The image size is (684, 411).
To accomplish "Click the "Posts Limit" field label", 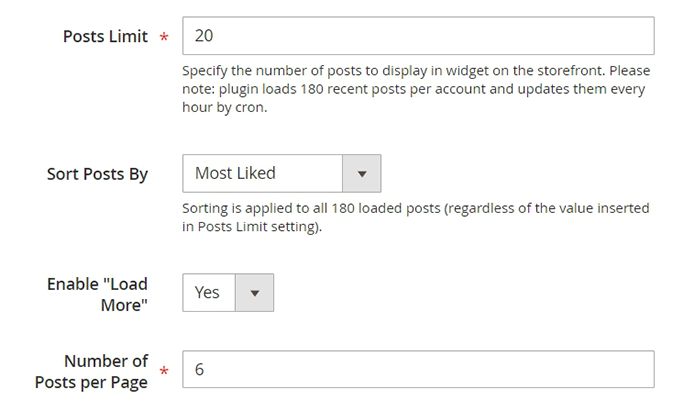I will point(104,37).
